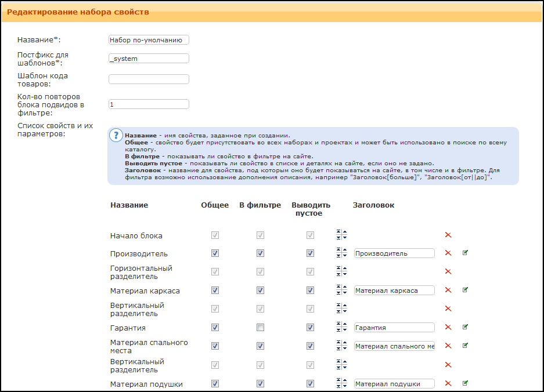
Task: Click the blue question mark help icon
Action: click(116, 135)
